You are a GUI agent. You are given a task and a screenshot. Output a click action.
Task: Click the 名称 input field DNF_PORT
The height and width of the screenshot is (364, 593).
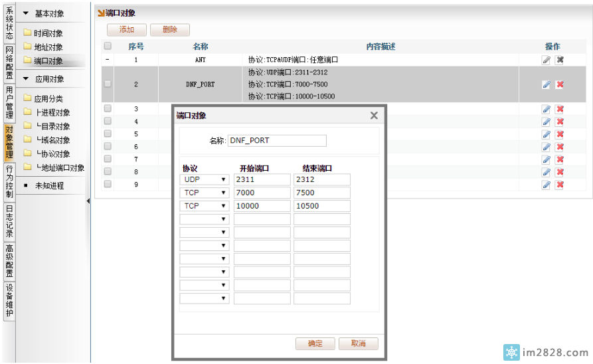click(277, 141)
